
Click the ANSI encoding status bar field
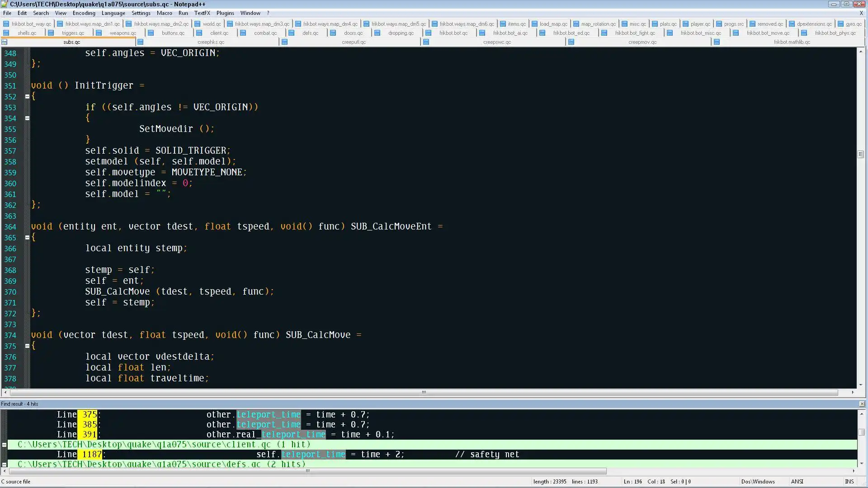pos(797,482)
